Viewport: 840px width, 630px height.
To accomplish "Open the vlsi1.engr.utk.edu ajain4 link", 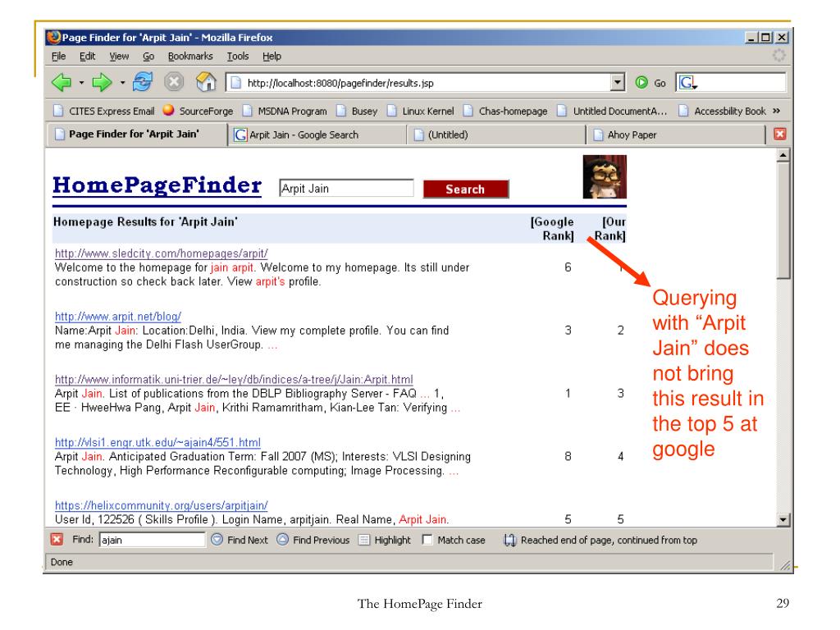I will click(x=157, y=442).
